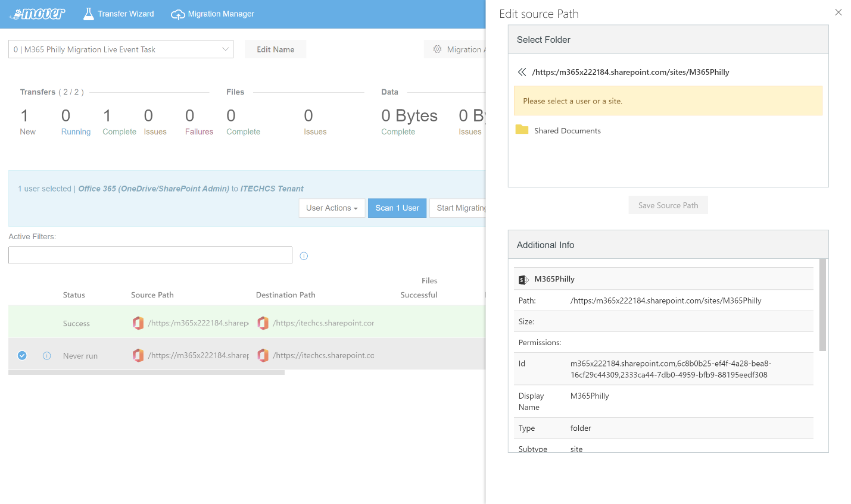
Task: Click Office 365 destination icon in Never run row
Action: pyautogui.click(x=263, y=355)
